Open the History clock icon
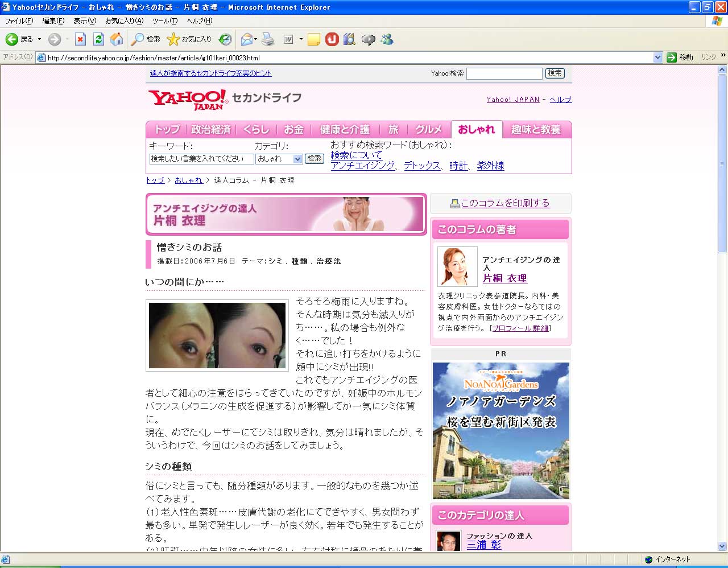This screenshot has width=728, height=568. pyautogui.click(x=225, y=39)
